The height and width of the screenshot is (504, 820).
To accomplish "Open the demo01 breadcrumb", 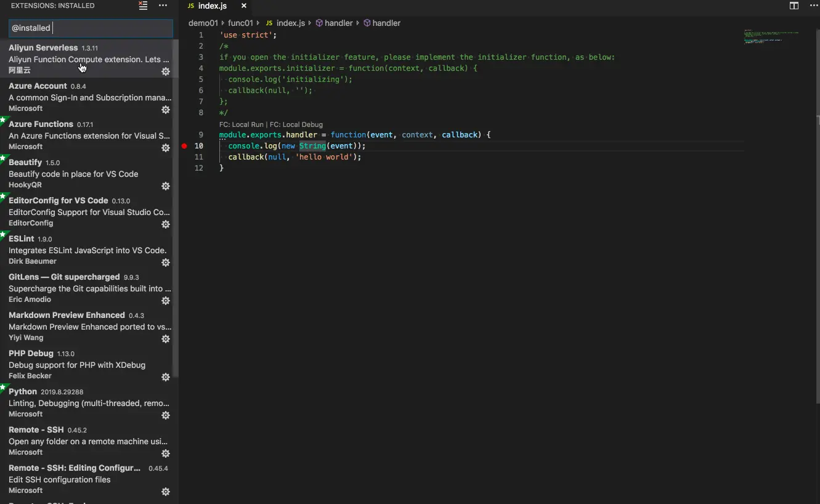I will click(203, 23).
